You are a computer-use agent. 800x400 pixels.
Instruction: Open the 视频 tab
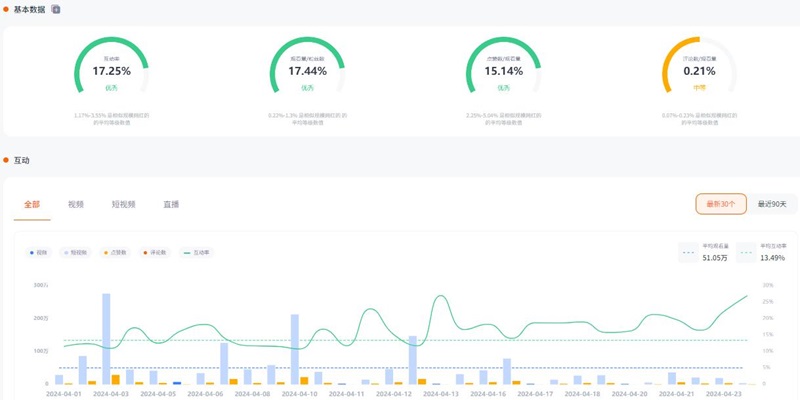point(76,204)
